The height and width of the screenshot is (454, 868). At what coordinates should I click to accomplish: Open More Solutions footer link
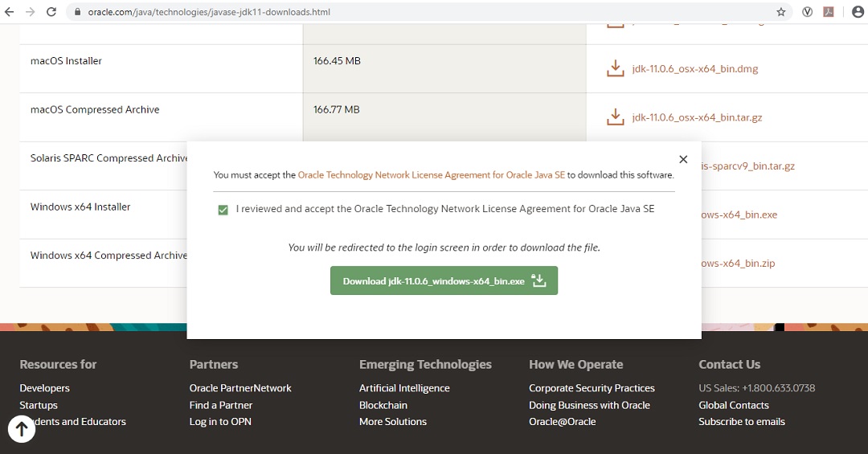(x=393, y=422)
